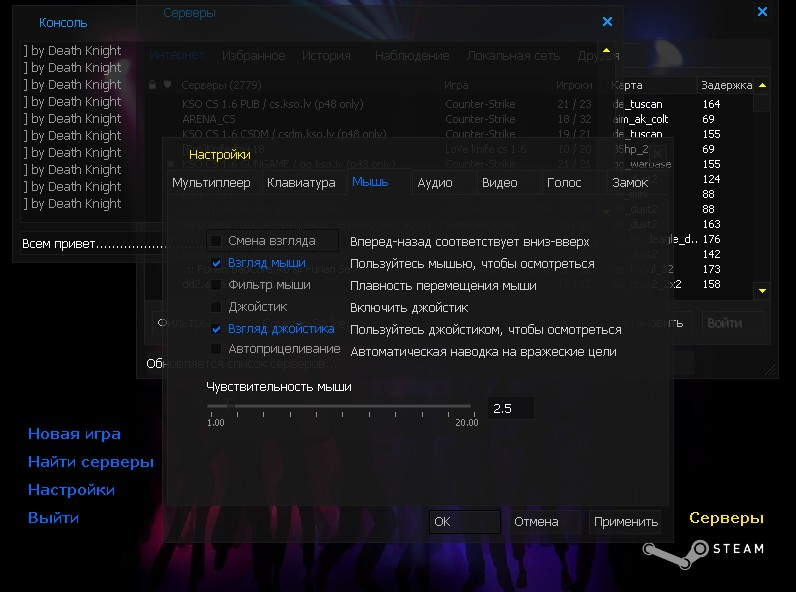Click the Консоль window title
Viewport: 796px width, 592px height.
[63, 23]
